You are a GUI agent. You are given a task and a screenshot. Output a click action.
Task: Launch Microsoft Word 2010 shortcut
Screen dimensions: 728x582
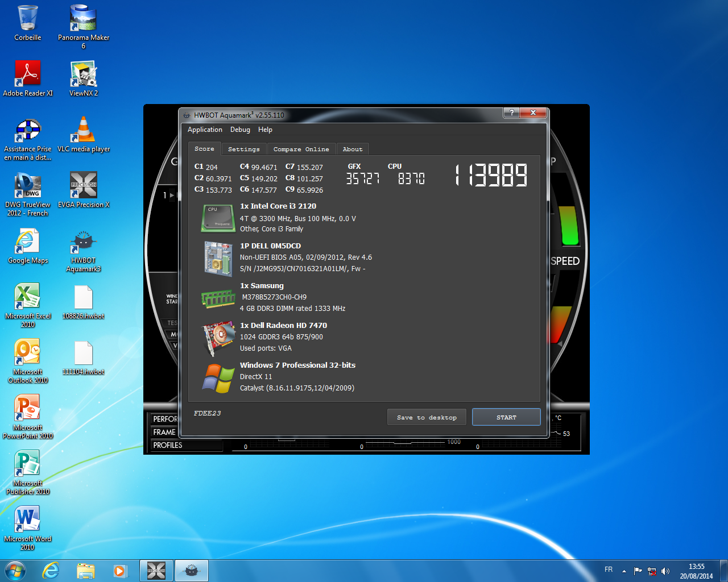(x=27, y=528)
